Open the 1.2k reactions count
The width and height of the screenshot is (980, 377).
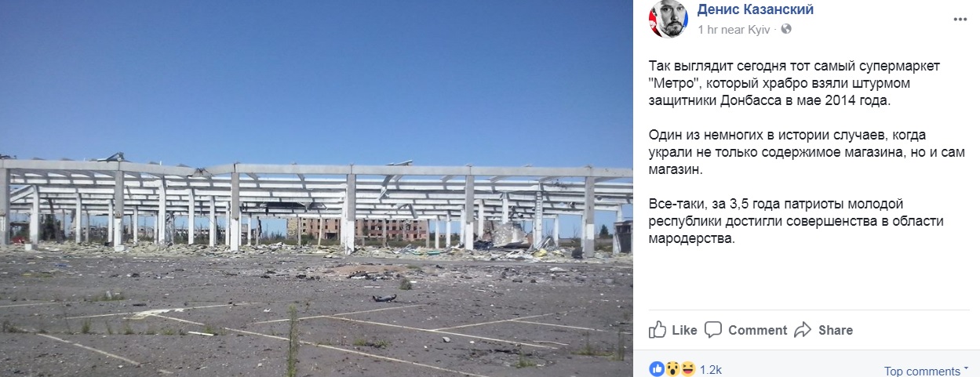coord(711,369)
